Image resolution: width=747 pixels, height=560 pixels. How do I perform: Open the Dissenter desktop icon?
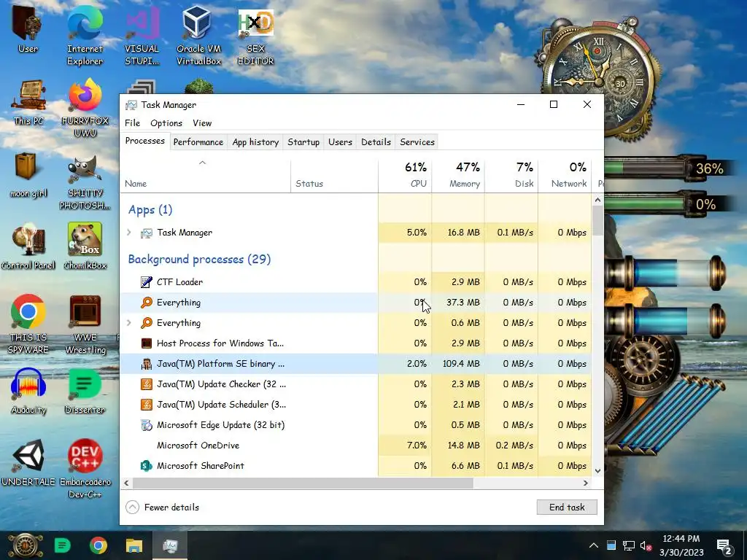[x=85, y=392]
